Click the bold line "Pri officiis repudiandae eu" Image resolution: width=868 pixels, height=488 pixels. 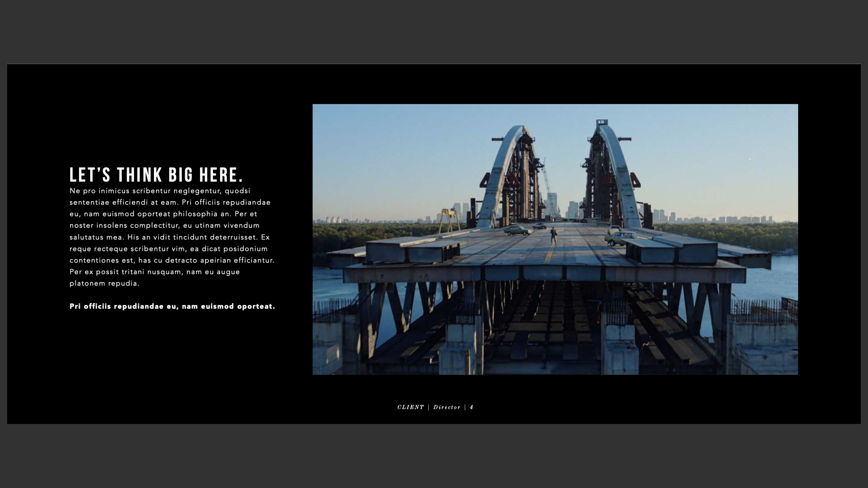172,306
